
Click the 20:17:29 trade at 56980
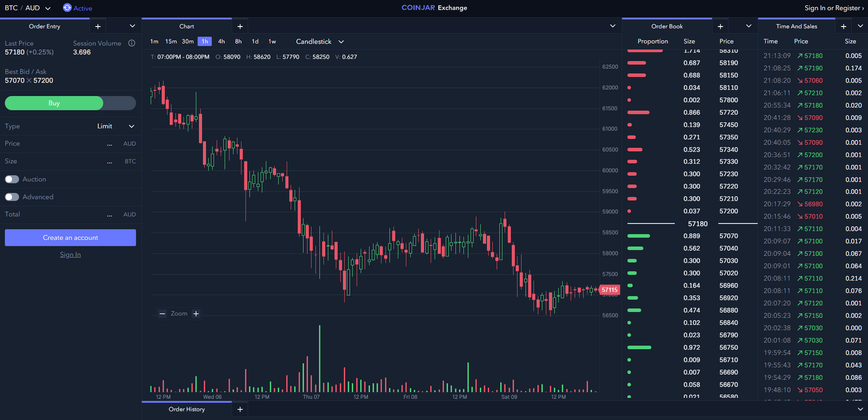(x=813, y=204)
